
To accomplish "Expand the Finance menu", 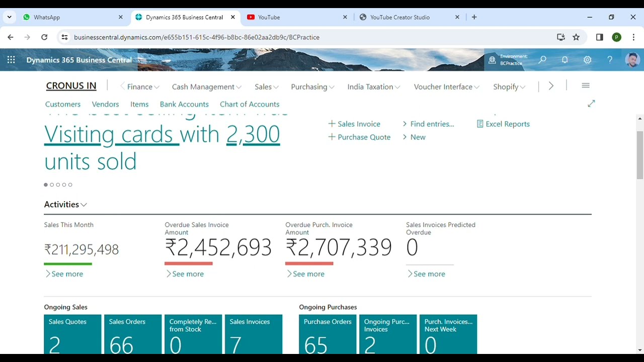I will pos(143,86).
